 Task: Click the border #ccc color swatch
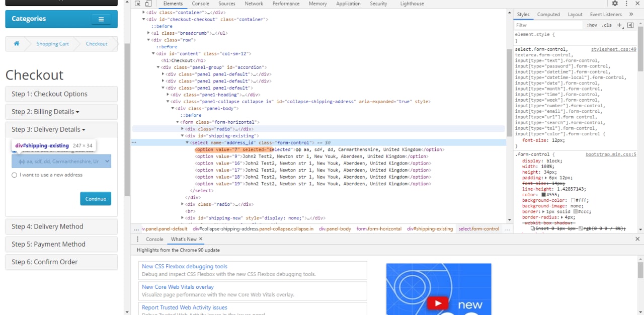pyautogui.click(x=576, y=212)
